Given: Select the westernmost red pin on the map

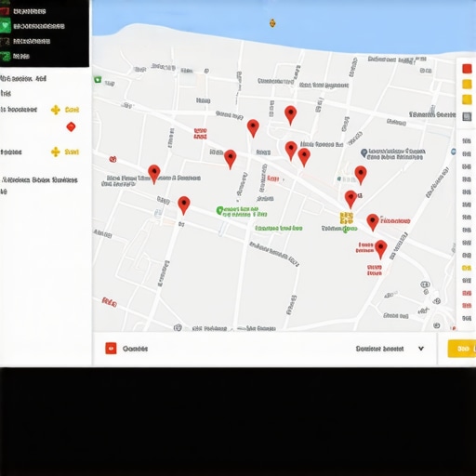Looking at the screenshot, I should (x=154, y=174).
